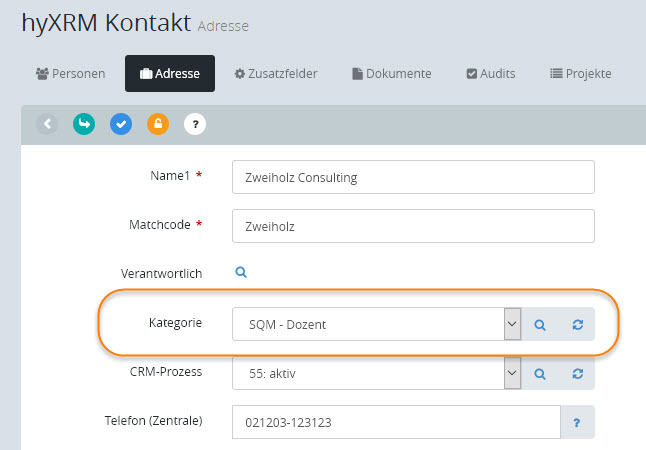Click help button beside Telefon (Zentrale)
Screen dimensions: 646x450
577,422
